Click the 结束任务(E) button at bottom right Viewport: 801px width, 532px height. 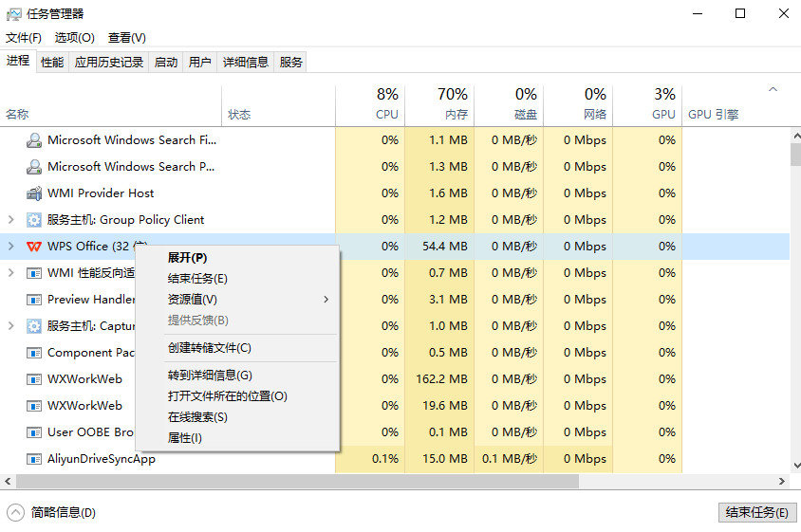(757, 513)
